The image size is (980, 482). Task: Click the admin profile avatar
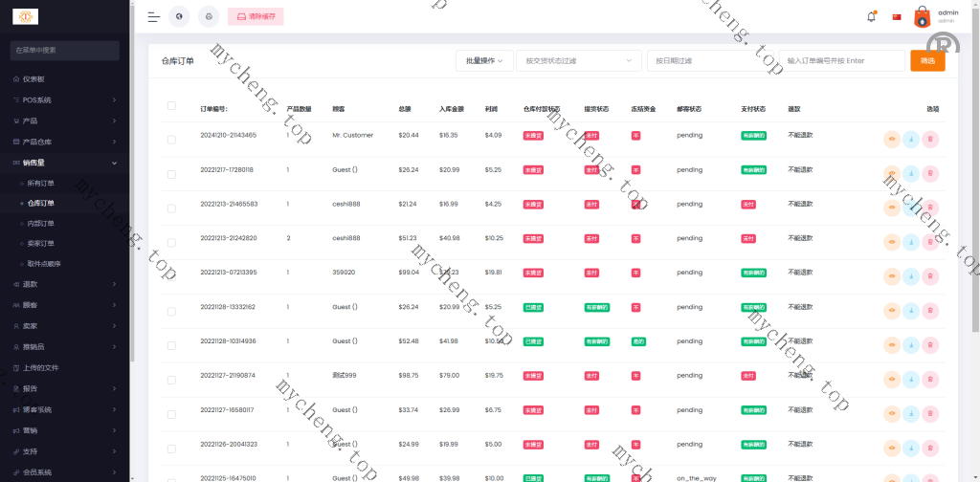tap(922, 16)
